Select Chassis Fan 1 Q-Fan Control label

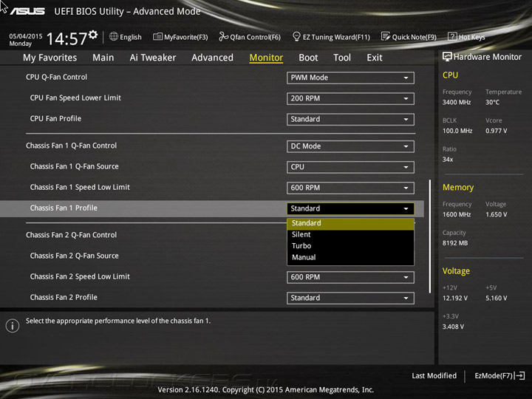pos(71,146)
